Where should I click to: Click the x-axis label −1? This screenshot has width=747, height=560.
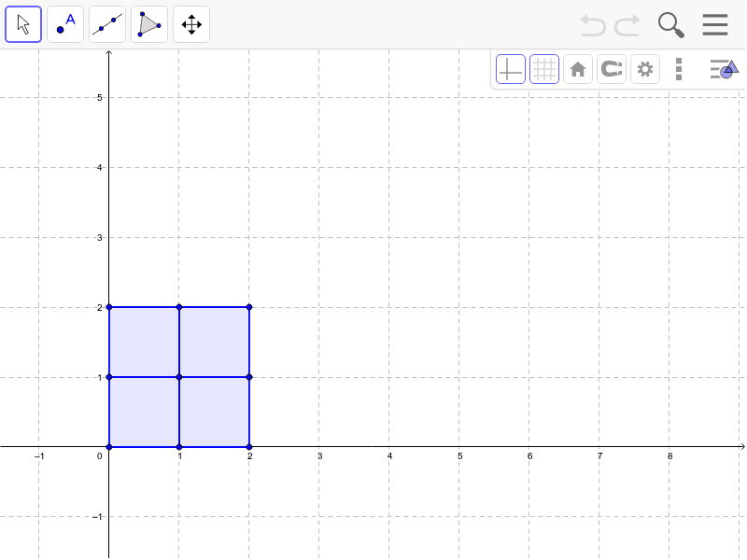pos(39,456)
